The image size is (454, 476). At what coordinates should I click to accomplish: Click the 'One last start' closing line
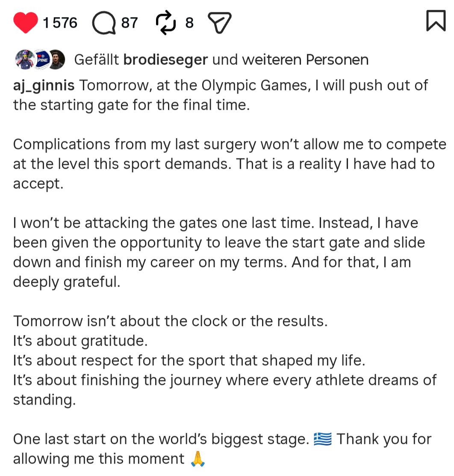coord(161,439)
